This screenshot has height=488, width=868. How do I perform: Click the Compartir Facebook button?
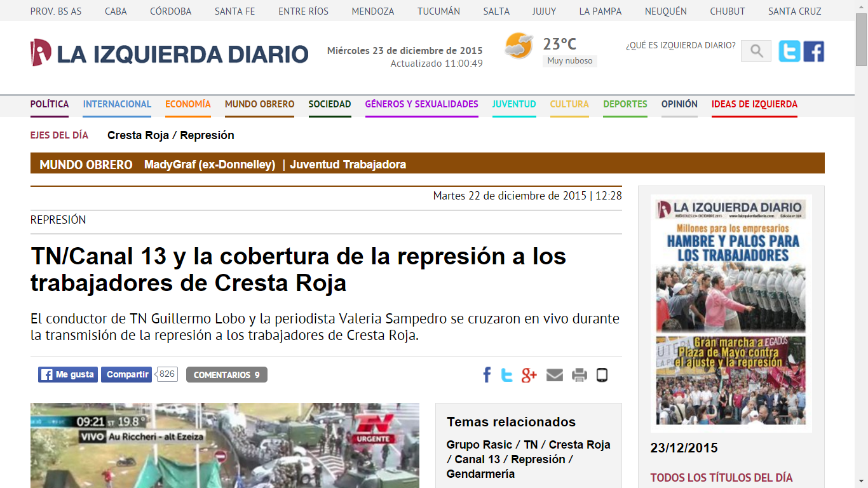[126, 375]
